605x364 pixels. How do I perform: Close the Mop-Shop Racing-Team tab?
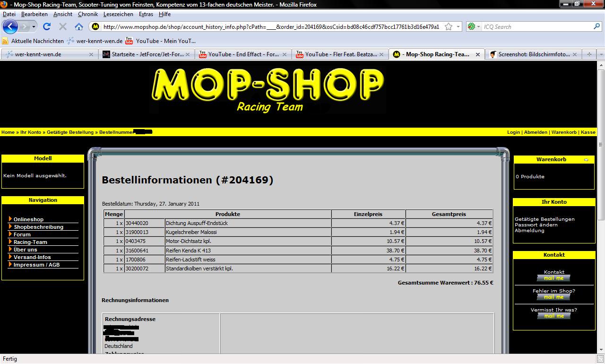tap(478, 54)
